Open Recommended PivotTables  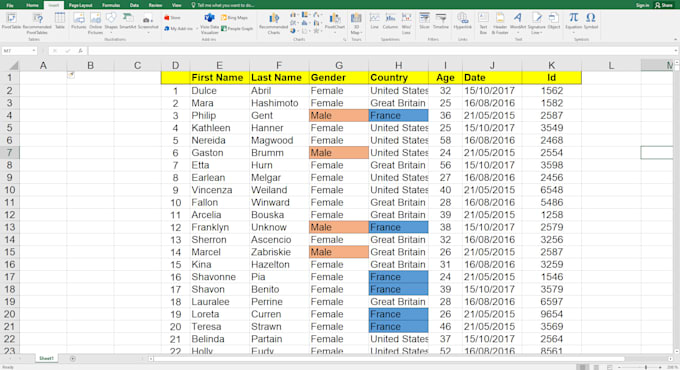[x=37, y=23]
